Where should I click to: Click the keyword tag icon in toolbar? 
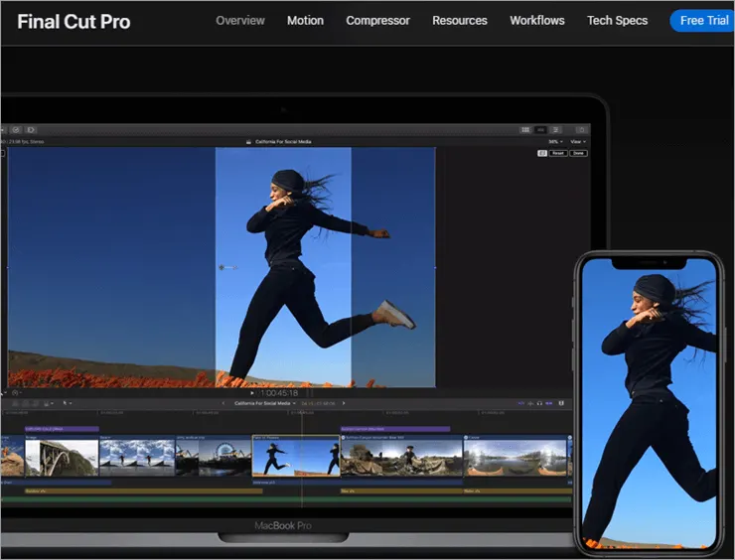coord(31,130)
